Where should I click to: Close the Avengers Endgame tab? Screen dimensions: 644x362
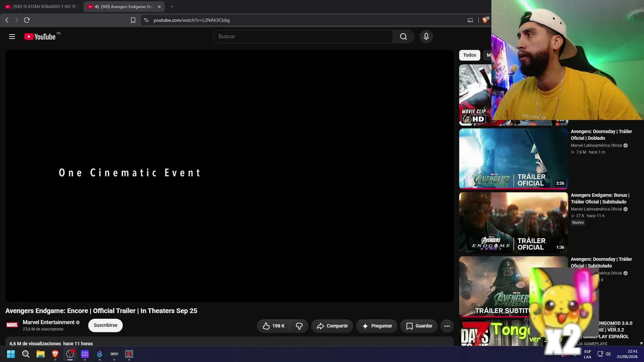(159, 7)
